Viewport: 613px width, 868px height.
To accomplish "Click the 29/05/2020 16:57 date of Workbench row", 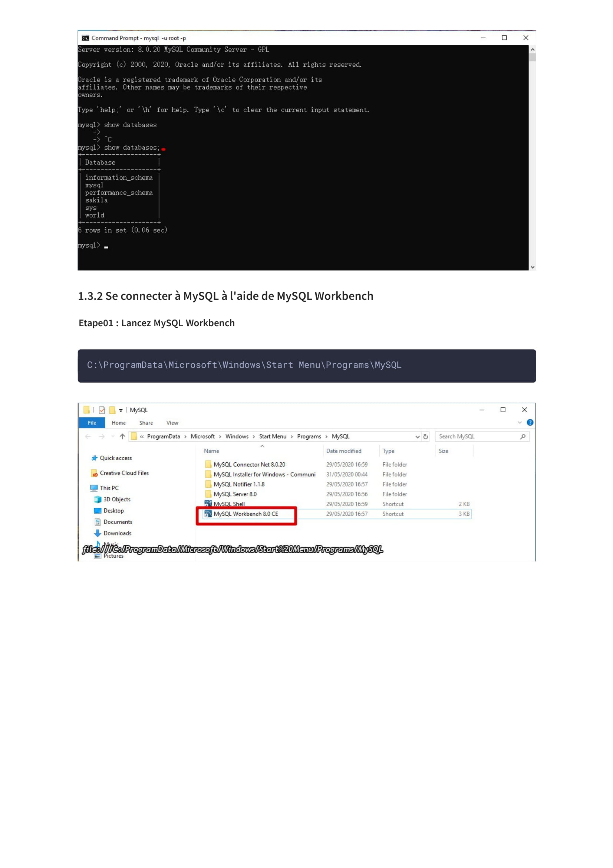I will pyautogui.click(x=347, y=514).
